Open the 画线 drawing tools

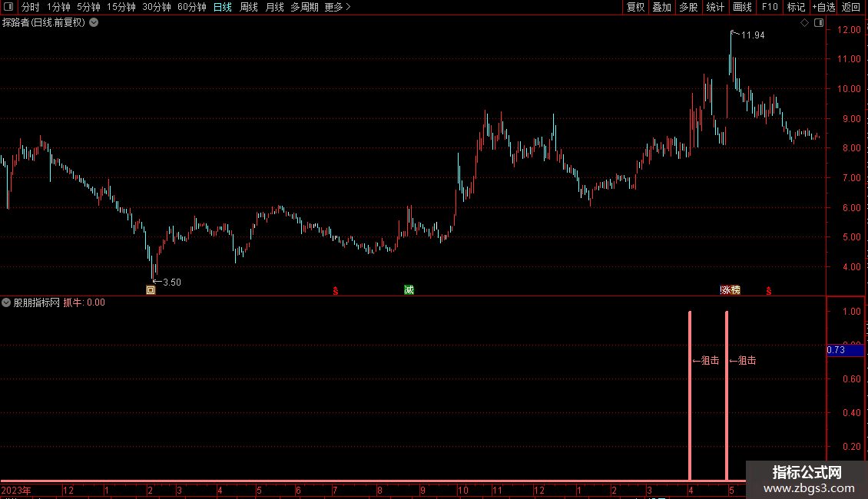coord(742,7)
